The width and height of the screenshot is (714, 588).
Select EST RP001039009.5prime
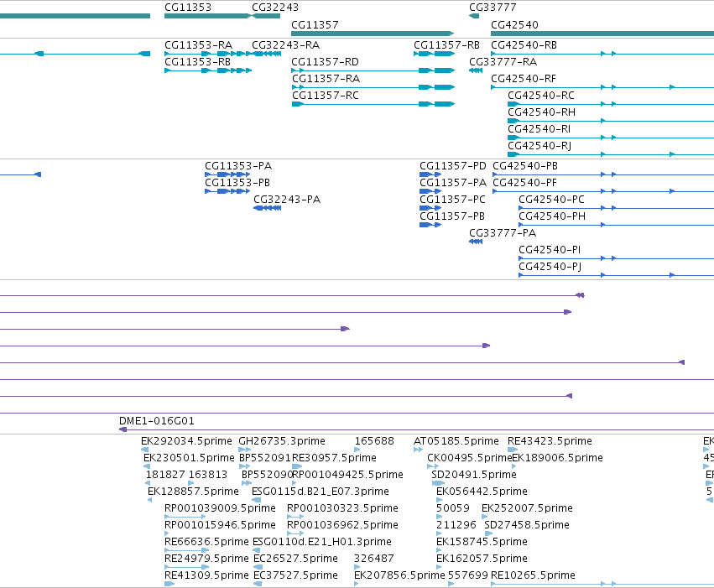point(221,509)
